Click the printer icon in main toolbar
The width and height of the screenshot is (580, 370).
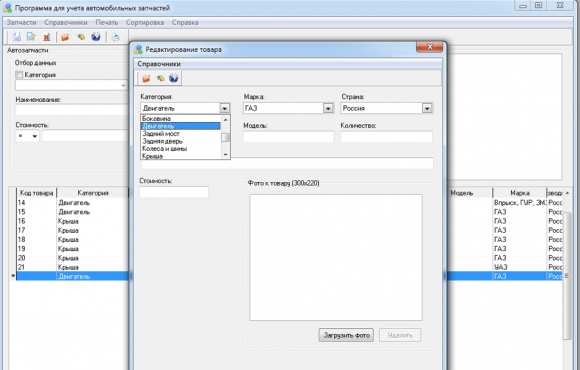click(115, 37)
